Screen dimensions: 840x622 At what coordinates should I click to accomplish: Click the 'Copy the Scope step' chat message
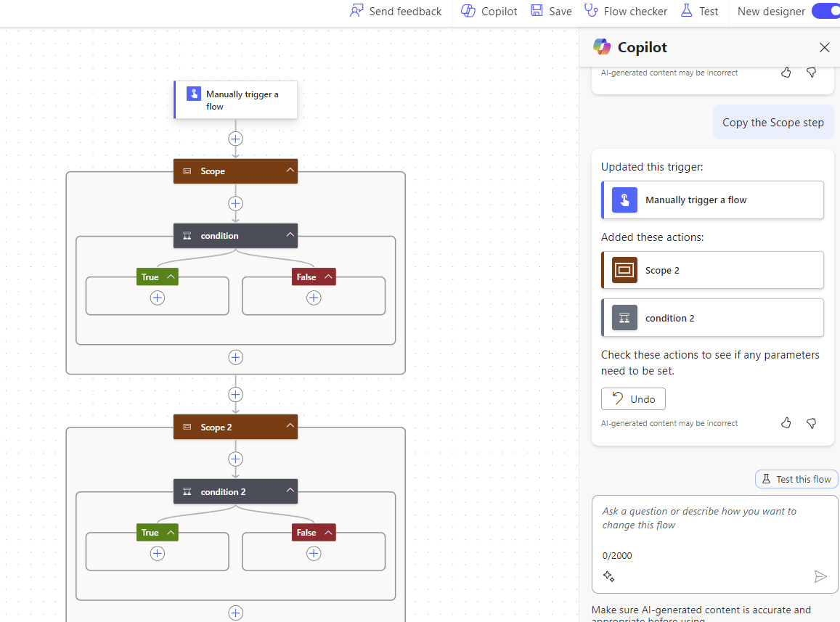pos(773,123)
